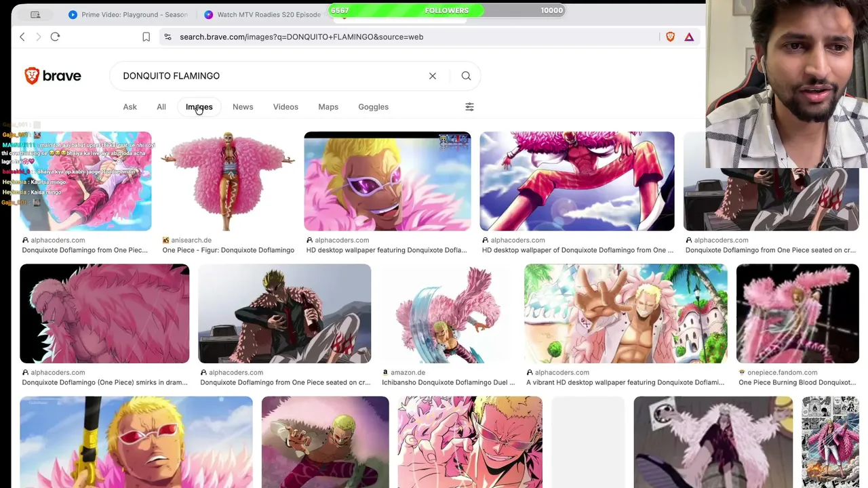Open the vibrant wallpaper thumbnail with palm trees
868x488 pixels.
(x=626, y=313)
